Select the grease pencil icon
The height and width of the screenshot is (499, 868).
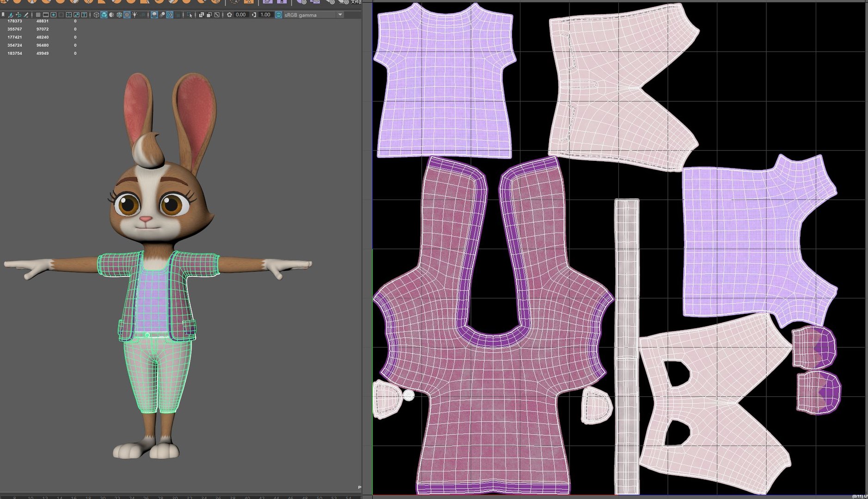coord(26,15)
